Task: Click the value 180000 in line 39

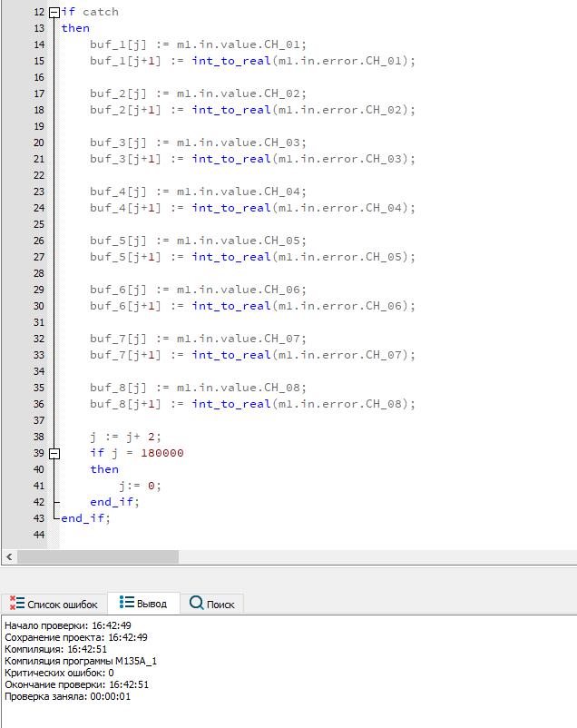Action: click(x=161, y=453)
